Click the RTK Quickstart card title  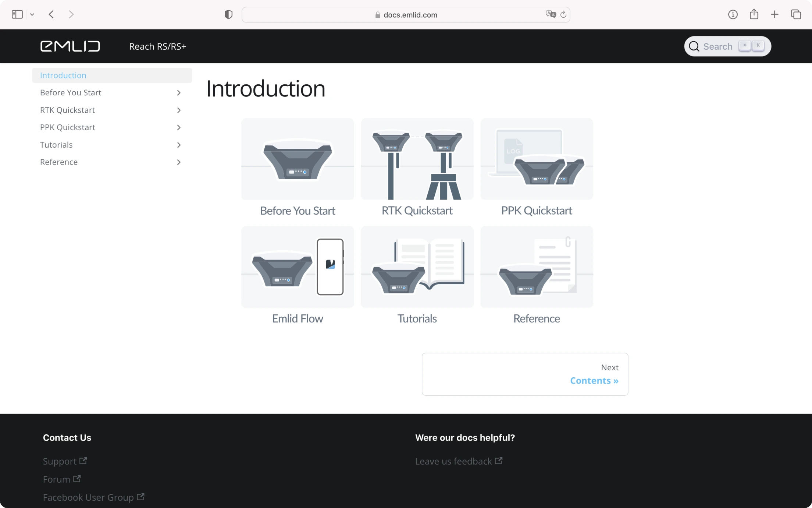click(x=417, y=211)
